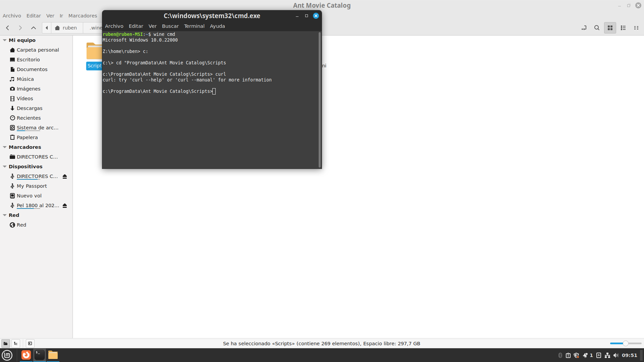The width and height of the screenshot is (644, 362).
Task: Switch to list view
Action: point(623,28)
